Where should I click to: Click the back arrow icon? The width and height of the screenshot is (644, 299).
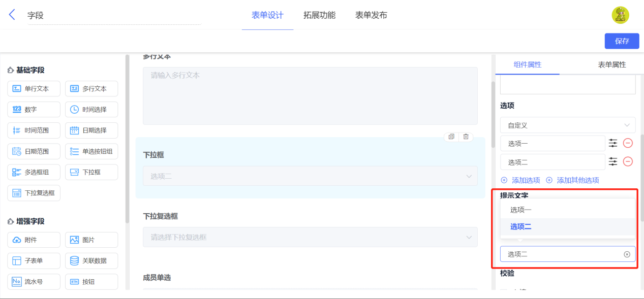click(x=12, y=15)
